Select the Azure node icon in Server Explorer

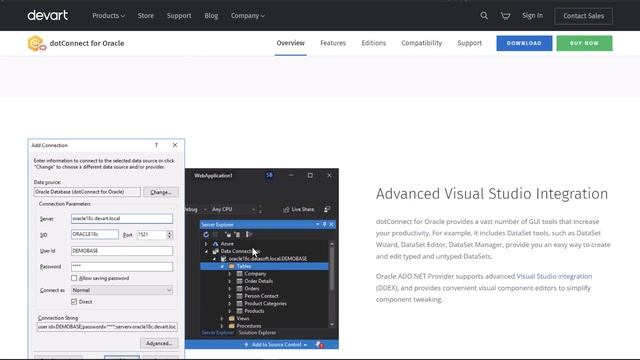point(216,244)
